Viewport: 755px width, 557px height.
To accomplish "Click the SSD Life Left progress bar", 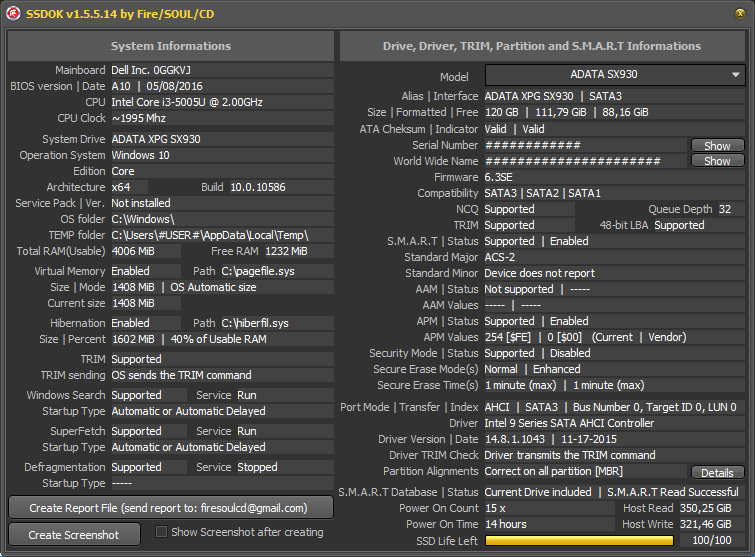I will pos(579,541).
